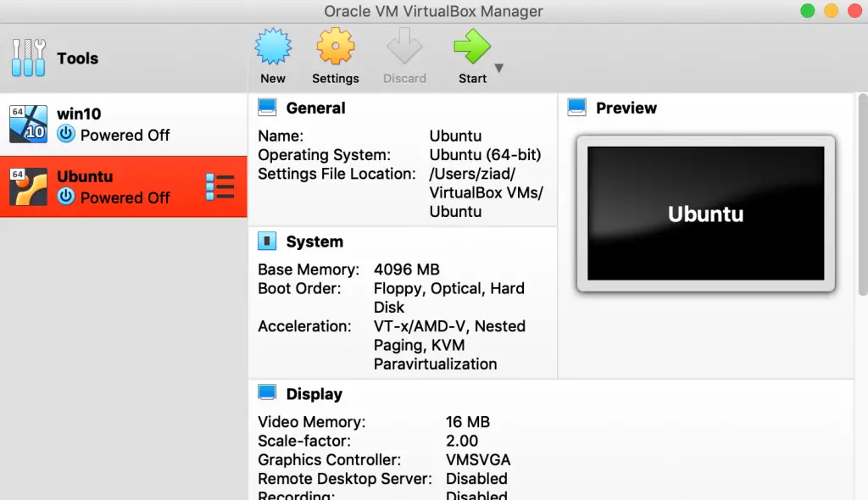Click the Ubuntu preview thumbnail screen
The image size is (868, 500).
(706, 214)
